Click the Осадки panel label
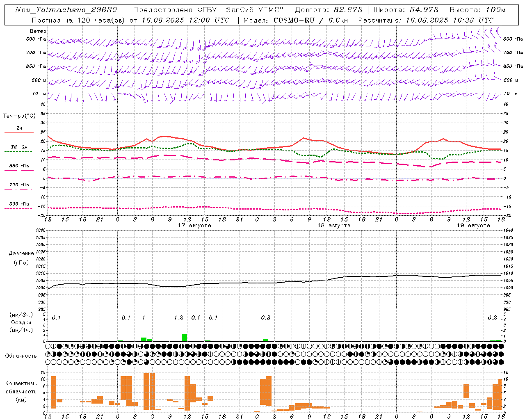This screenshot has width=525, height=420. [x=21, y=322]
